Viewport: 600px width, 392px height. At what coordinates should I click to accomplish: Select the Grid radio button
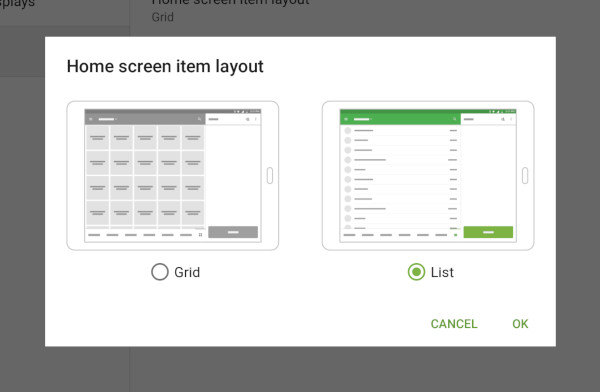coord(160,272)
